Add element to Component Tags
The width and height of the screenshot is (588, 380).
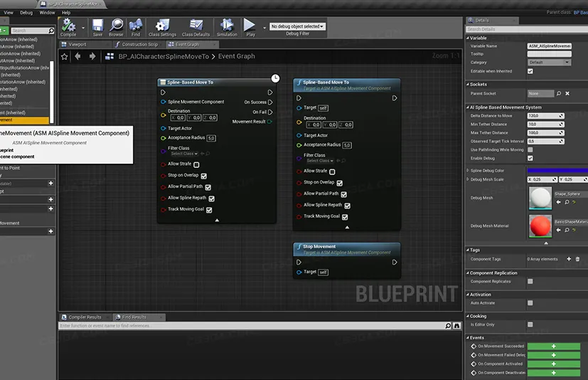click(569, 259)
